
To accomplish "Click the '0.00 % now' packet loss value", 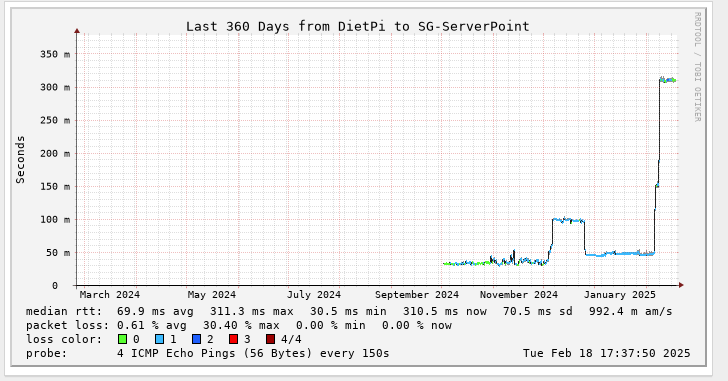I will (x=417, y=325).
